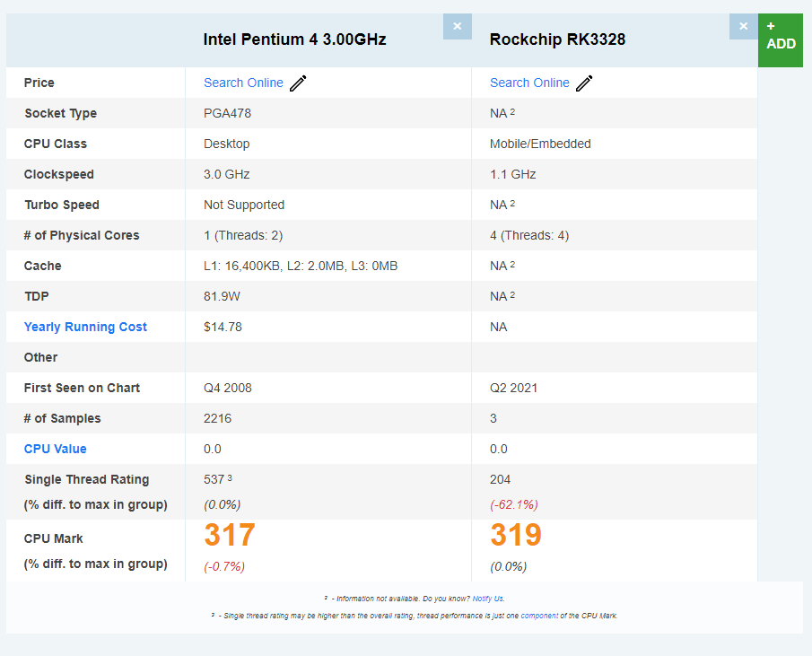Open the CPU Value link
The height and width of the screenshot is (656, 812).
[x=56, y=449]
